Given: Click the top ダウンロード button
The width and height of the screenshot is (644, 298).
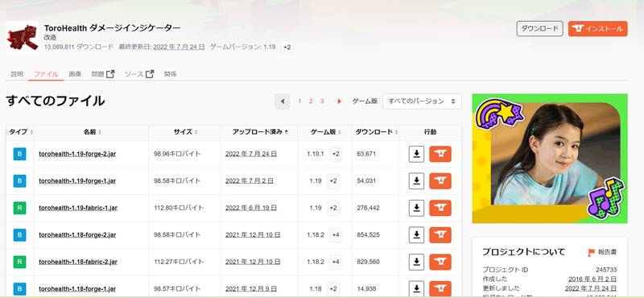Looking at the screenshot, I should coord(539,29).
